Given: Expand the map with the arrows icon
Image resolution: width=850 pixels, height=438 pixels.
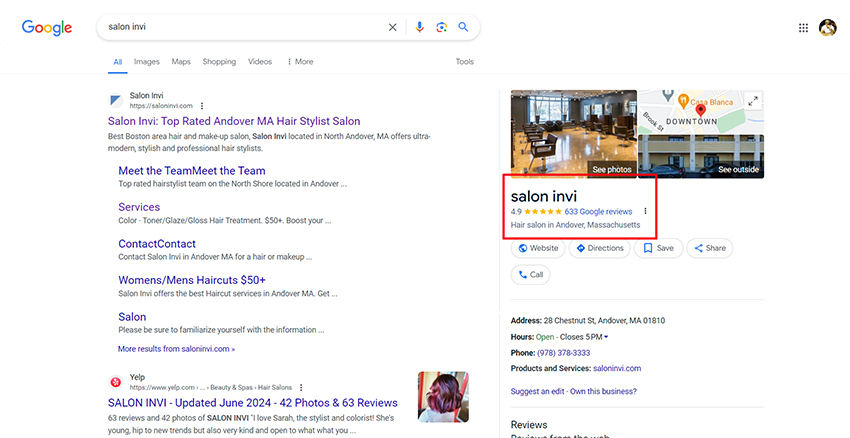Looking at the screenshot, I should click(753, 100).
